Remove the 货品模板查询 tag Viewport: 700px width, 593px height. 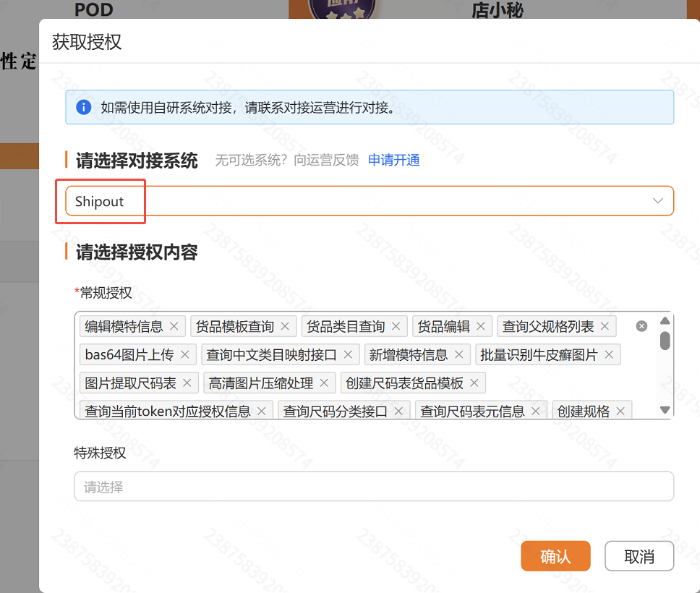[285, 326]
